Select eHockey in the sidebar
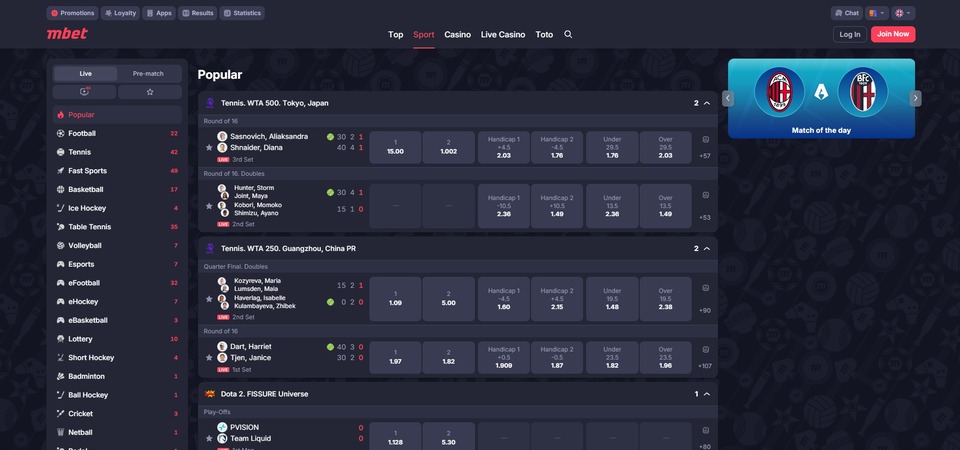960x450 pixels. click(118, 301)
